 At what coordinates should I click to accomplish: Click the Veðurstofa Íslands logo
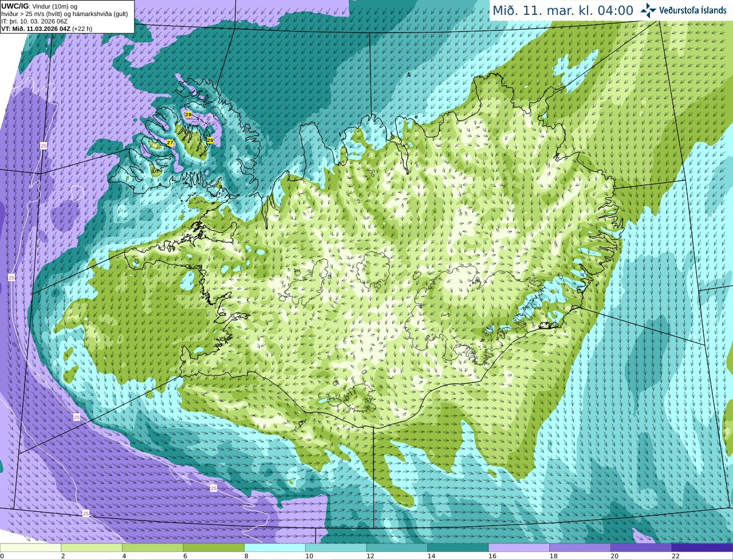pyautogui.click(x=683, y=10)
